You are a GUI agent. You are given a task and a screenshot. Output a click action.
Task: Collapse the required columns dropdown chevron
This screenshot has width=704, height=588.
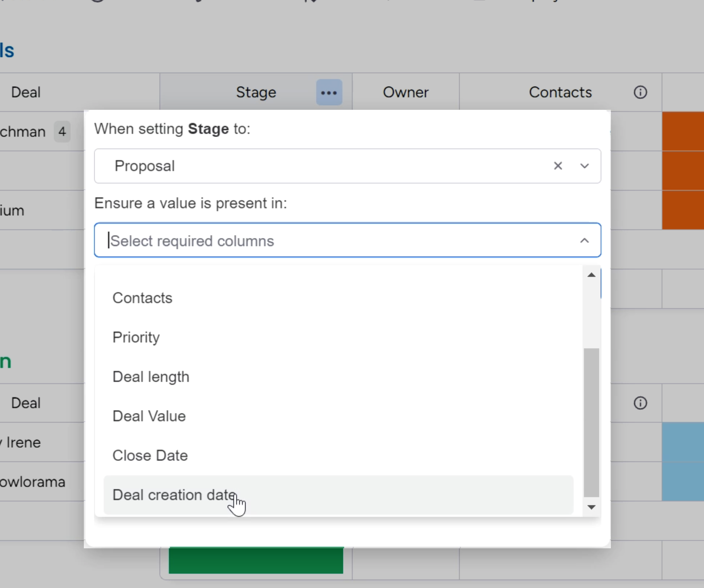(584, 241)
